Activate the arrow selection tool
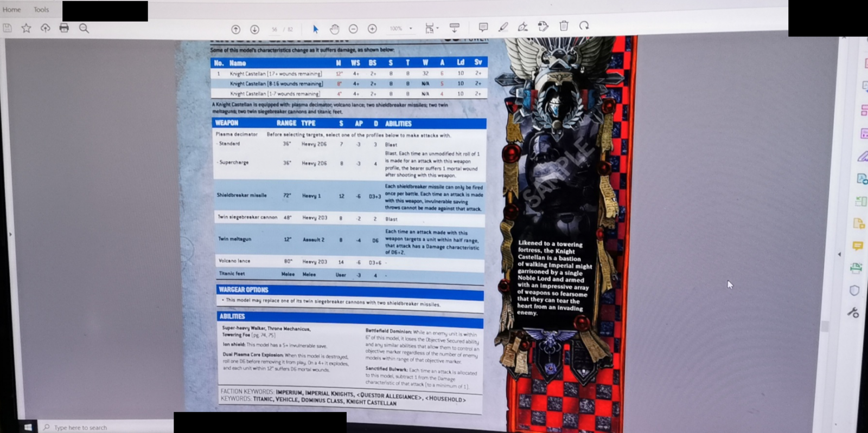The width and height of the screenshot is (868, 433). click(315, 29)
